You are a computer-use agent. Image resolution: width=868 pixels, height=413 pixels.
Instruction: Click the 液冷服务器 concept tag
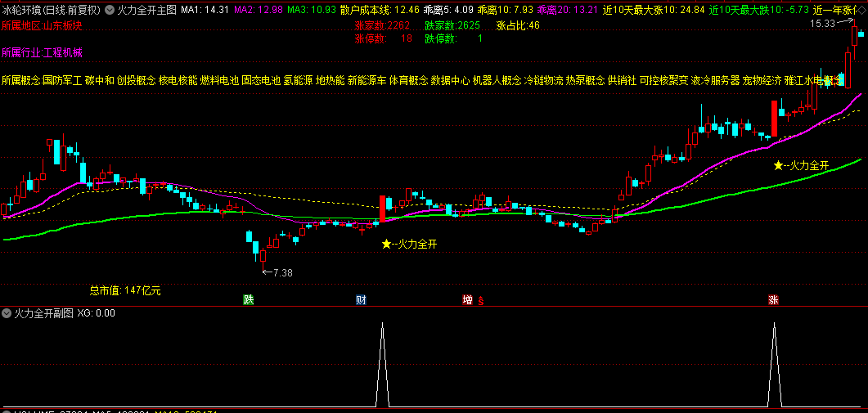[x=715, y=80]
